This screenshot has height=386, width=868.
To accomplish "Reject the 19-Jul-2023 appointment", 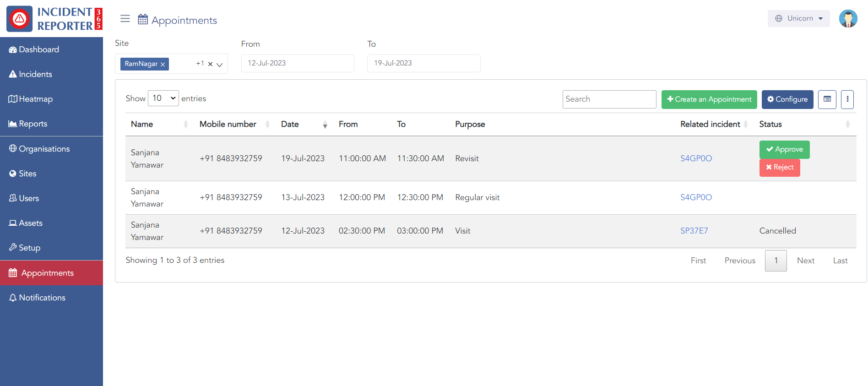I will tap(779, 168).
